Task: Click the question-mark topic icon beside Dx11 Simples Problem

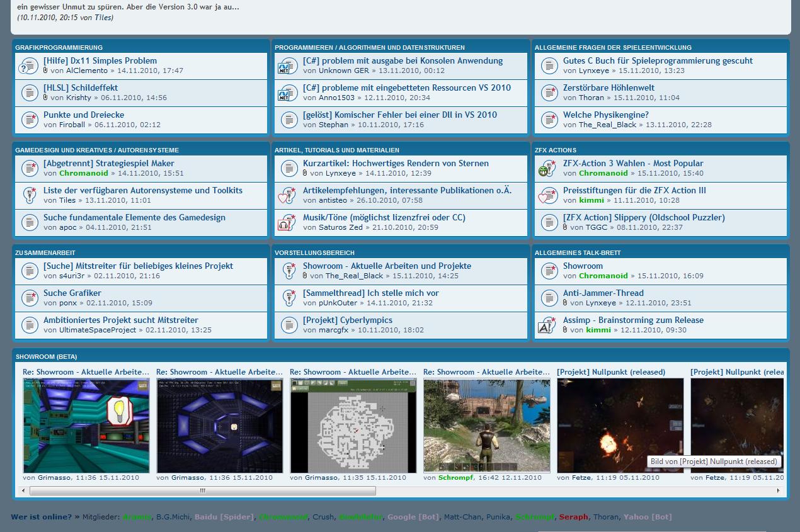Action: [x=29, y=65]
